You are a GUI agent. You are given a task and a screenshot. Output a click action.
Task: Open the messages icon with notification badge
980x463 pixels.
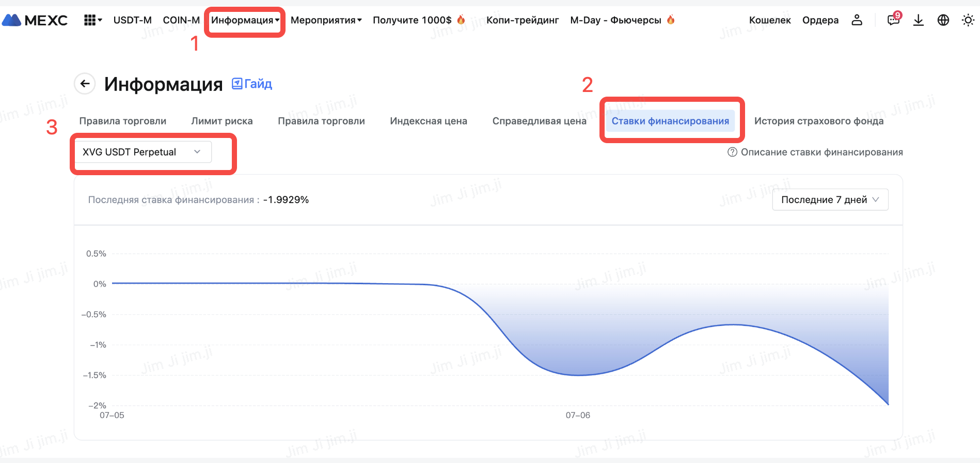point(893,20)
